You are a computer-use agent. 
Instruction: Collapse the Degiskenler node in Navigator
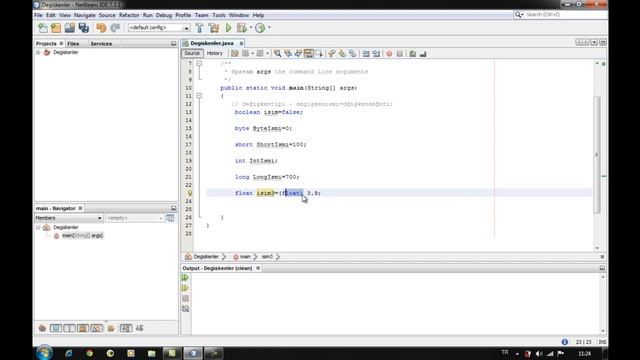[38, 227]
